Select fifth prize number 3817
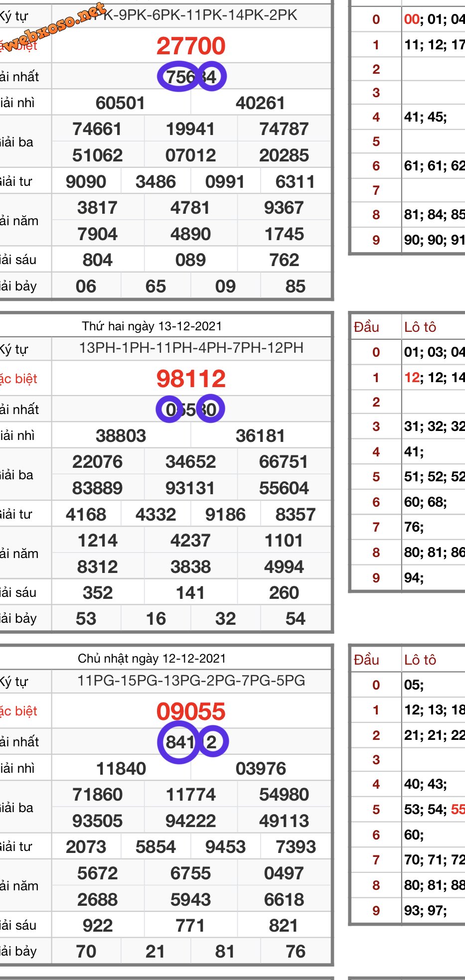Image resolution: width=465 pixels, height=980 pixels. click(x=97, y=208)
